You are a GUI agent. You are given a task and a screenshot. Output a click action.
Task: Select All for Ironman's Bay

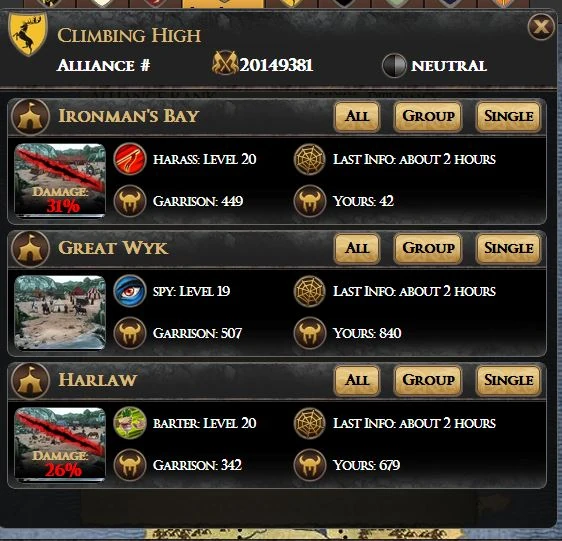[x=357, y=117]
